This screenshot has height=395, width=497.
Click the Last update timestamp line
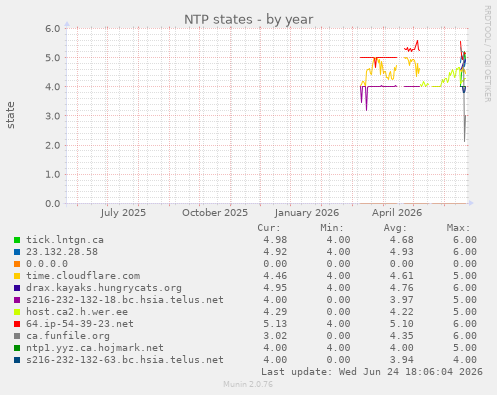coord(372,372)
